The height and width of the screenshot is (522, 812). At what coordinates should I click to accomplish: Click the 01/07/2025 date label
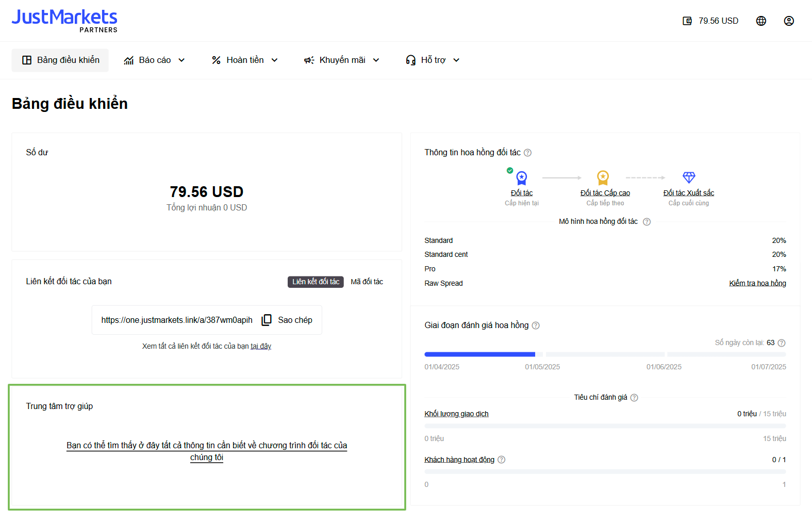(x=769, y=367)
